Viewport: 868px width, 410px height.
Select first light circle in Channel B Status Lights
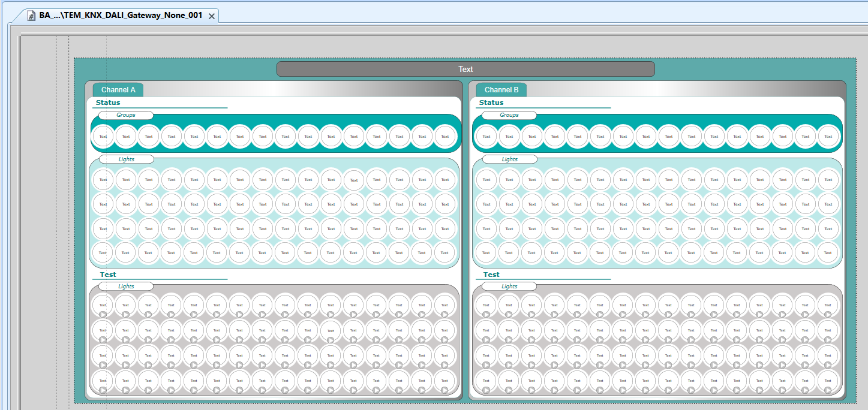click(486, 180)
